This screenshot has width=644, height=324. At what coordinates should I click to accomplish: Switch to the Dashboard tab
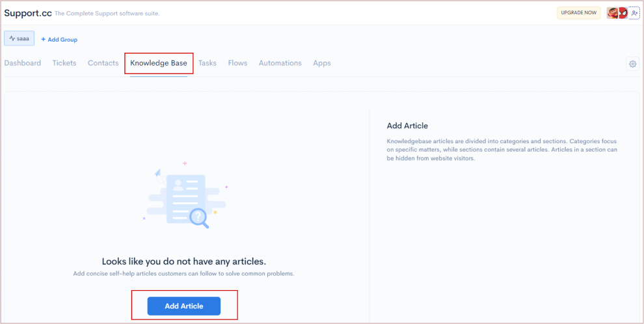click(x=23, y=63)
